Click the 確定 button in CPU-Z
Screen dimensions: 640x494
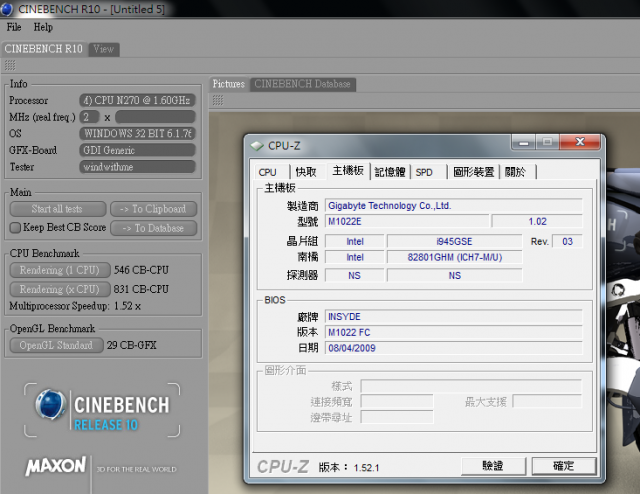pos(564,466)
